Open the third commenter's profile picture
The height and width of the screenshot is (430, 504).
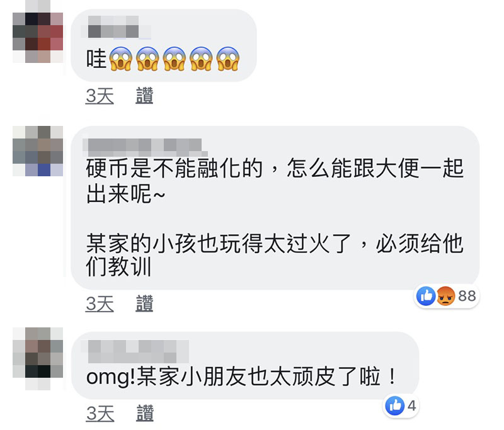[x=38, y=359]
